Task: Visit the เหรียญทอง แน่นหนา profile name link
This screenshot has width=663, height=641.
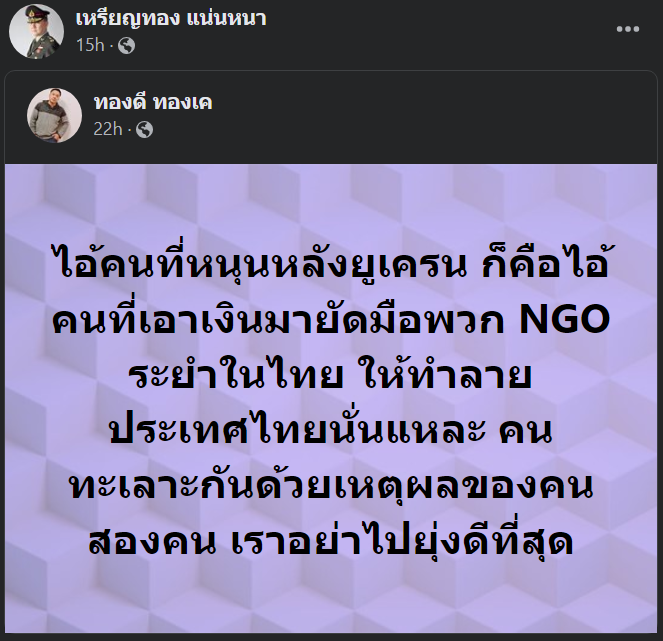Action: click(171, 19)
